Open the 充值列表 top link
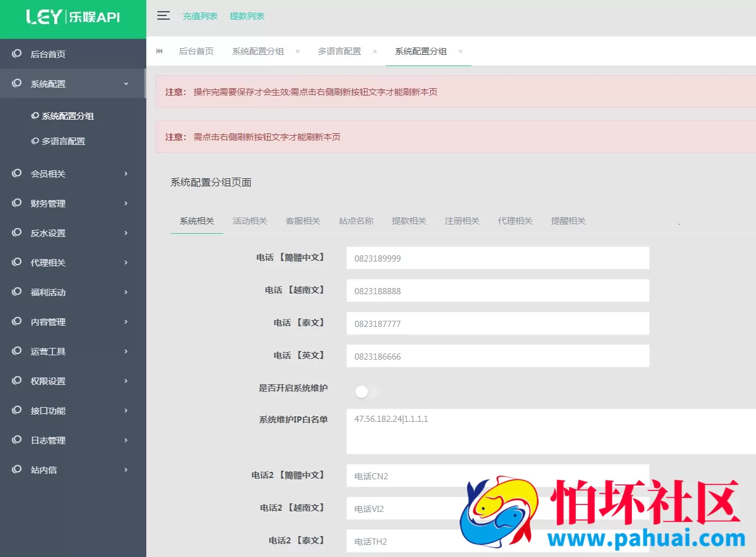The image size is (756, 557). pos(200,17)
